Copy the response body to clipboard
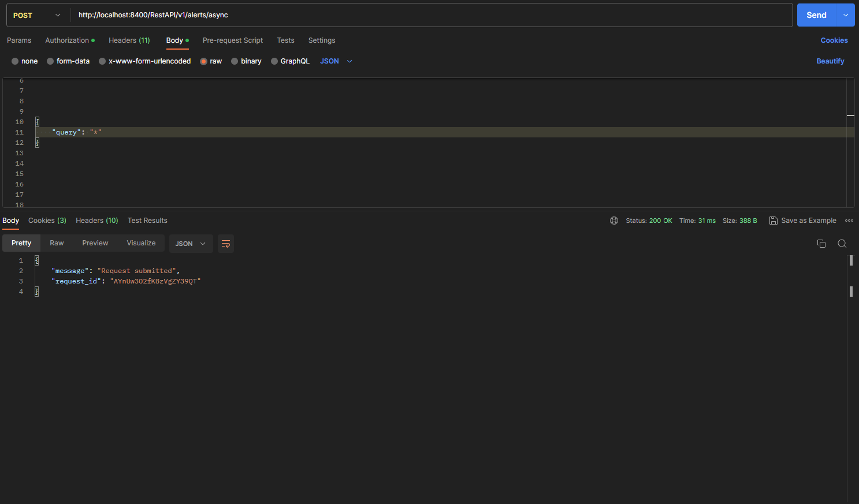 click(821, 243)
